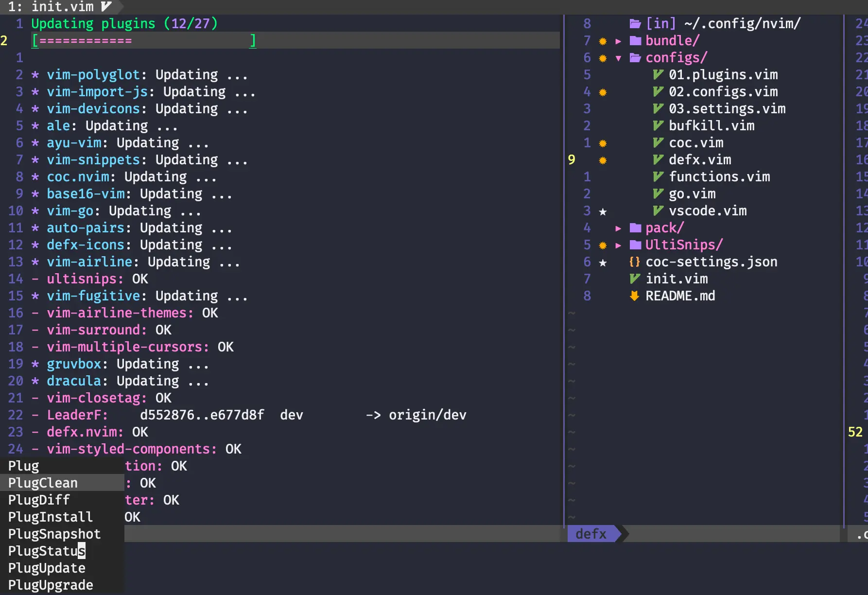Click the ~/.config/nvim/ root path
This screenshot has height=595, width=868.
click(x=742, y=23)
